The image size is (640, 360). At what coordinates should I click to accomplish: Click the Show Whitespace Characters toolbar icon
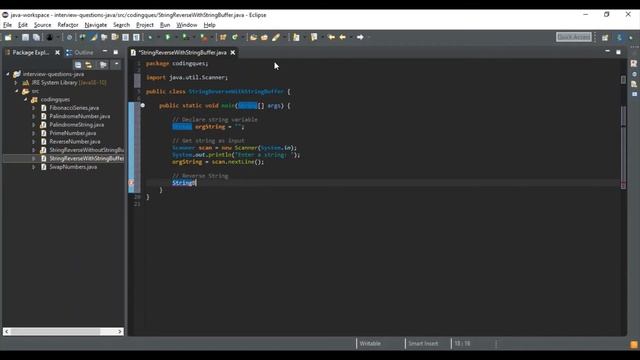(136, 38)
